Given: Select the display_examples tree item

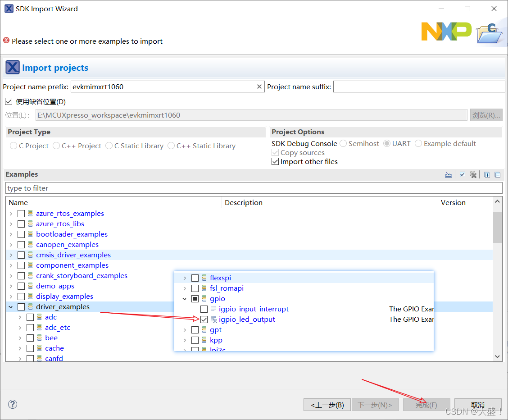Looking at the screenshot, I should point(64,296).
